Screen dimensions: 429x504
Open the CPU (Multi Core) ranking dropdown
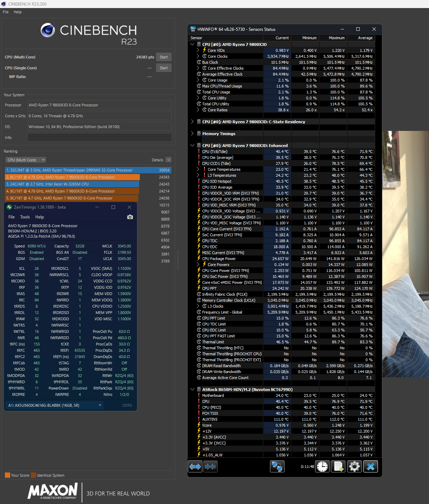(x=26, y=160)
